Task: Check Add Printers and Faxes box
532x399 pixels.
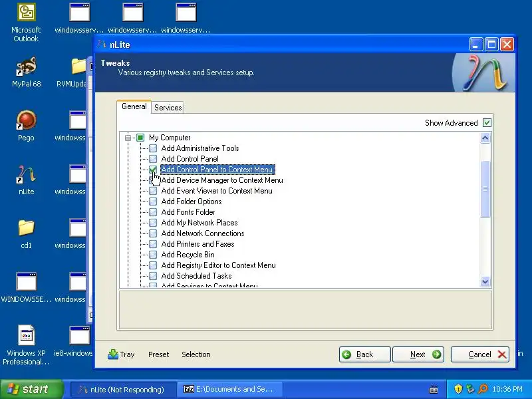Action: pyautogui.click(x=153, y=244)
